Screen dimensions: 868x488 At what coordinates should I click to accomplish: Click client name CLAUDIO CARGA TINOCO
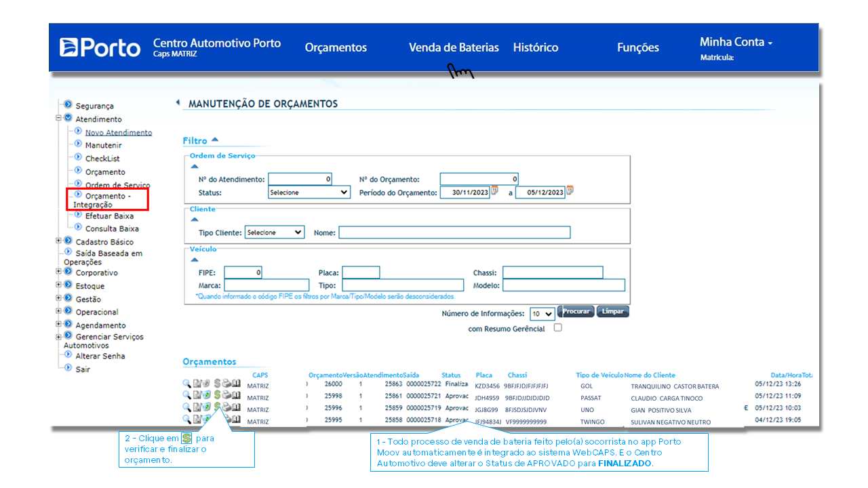click(667, 398)
